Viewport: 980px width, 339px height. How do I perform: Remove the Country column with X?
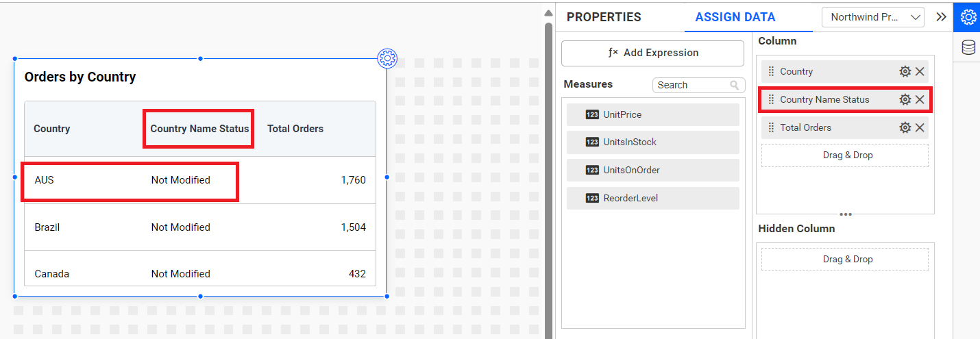point(920,71)
